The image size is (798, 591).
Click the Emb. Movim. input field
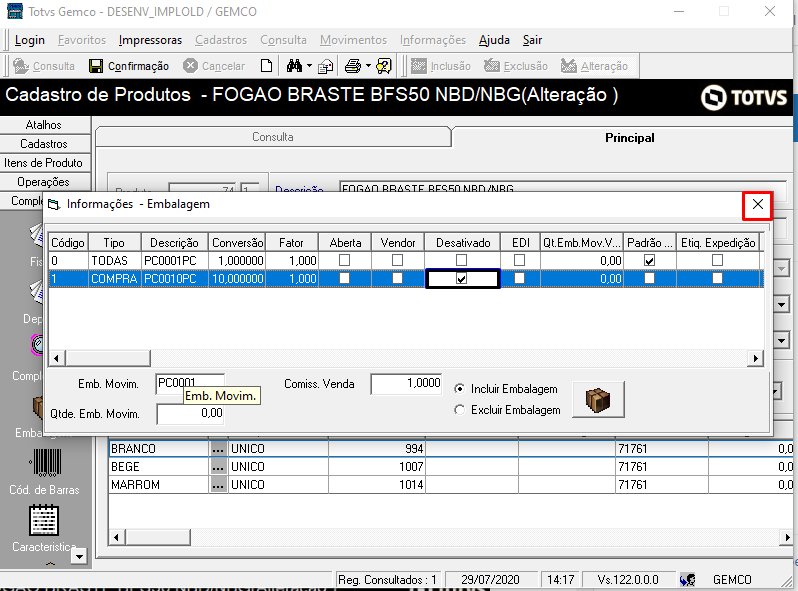[x=190, y=383]
